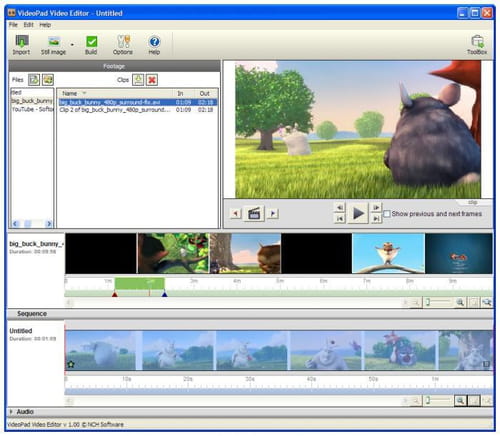Click the files list scroll right arrow
Screen dimensions: 500x436
point(49,224)
